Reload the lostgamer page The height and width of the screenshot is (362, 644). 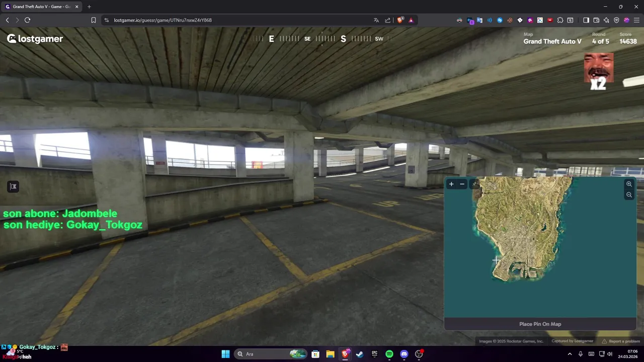tap(28, 20)
